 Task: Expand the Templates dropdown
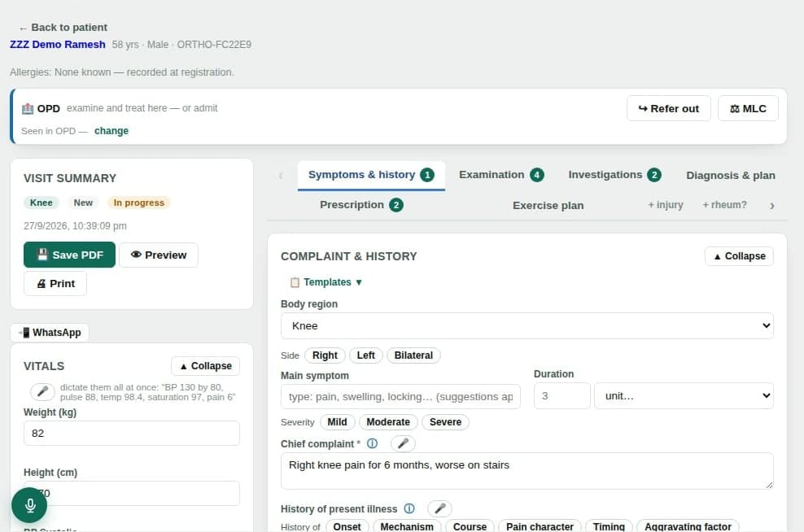click(x=326, y=282)
